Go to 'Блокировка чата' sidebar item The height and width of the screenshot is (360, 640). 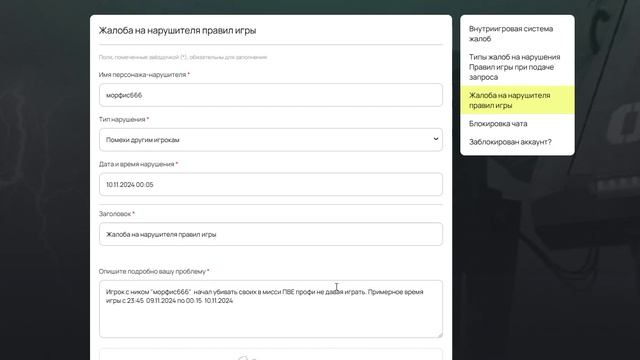coord(498,124)
